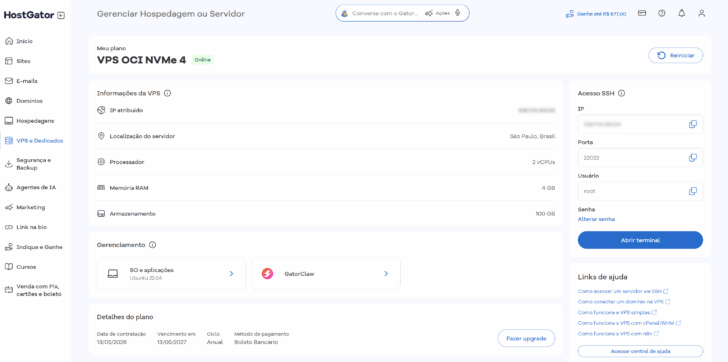Open Agentes de IA section

tap(35, 187)
